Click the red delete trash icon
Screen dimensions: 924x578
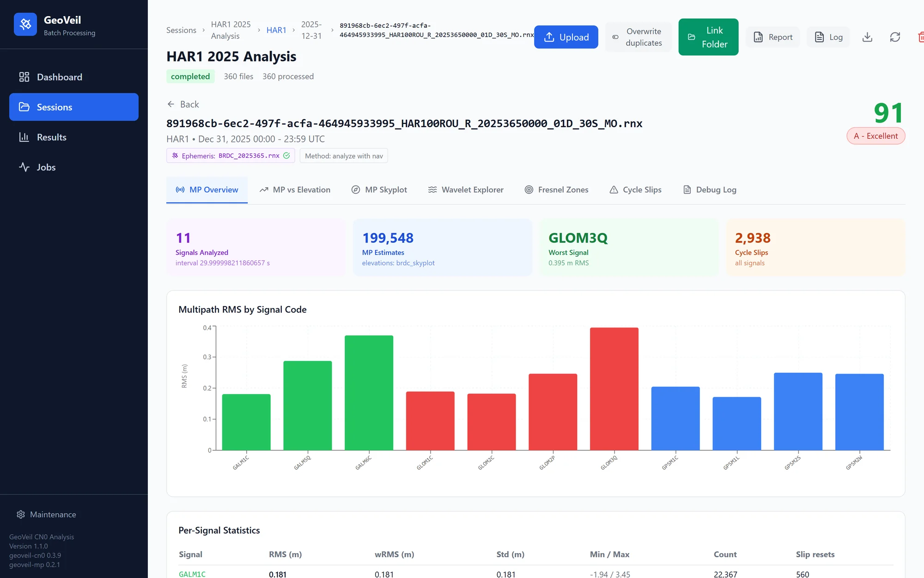click(x=920, y=37)
